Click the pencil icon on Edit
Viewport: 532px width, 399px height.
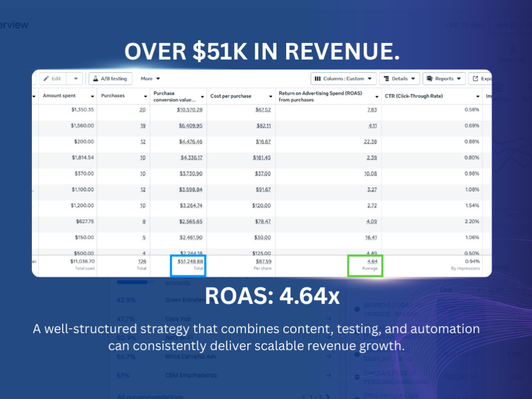coord(46,79)
